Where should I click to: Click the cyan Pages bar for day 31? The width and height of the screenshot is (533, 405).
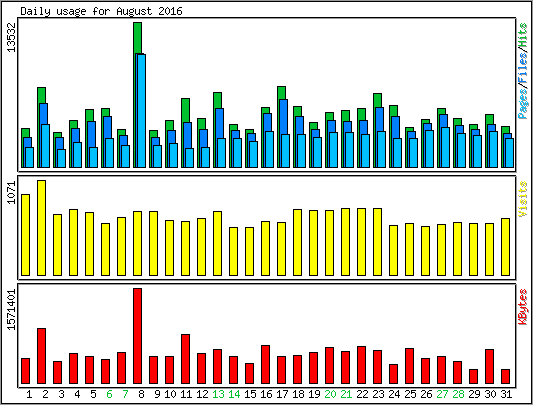[510, 153]
